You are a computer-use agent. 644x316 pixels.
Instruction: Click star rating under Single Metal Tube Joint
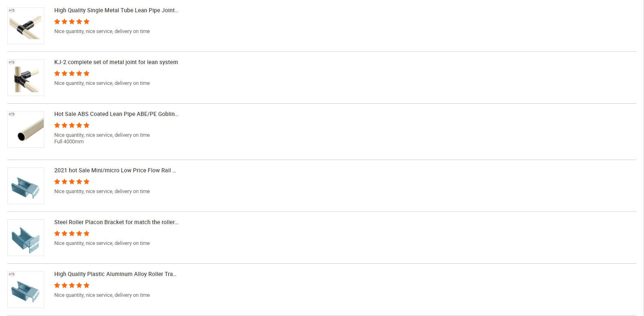point(72,22)
